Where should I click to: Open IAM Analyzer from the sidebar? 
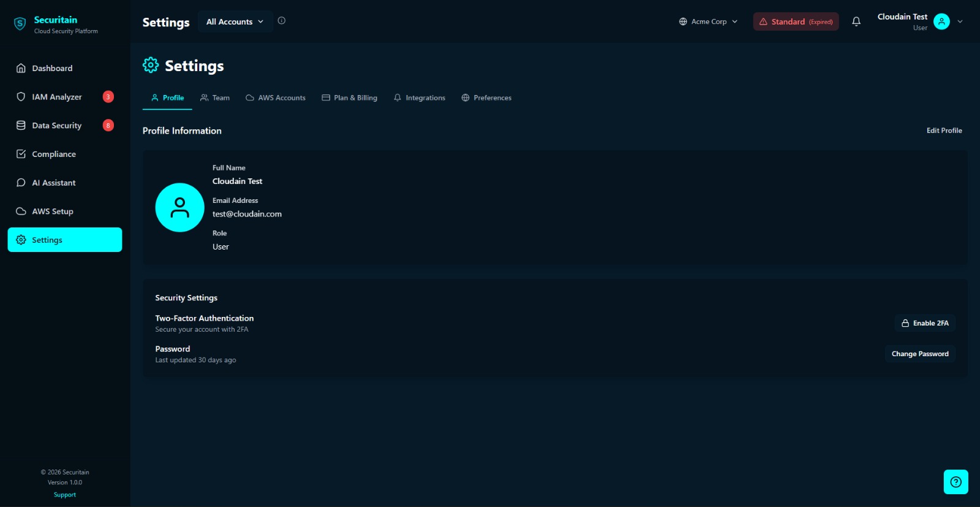[57, 97]
